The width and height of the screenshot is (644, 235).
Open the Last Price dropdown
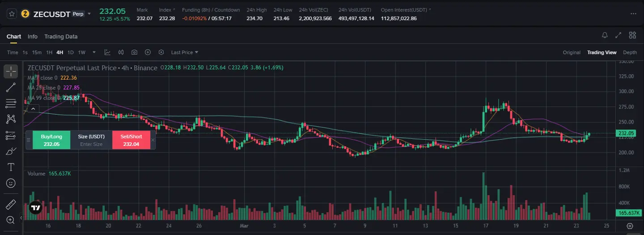[185, 52]
